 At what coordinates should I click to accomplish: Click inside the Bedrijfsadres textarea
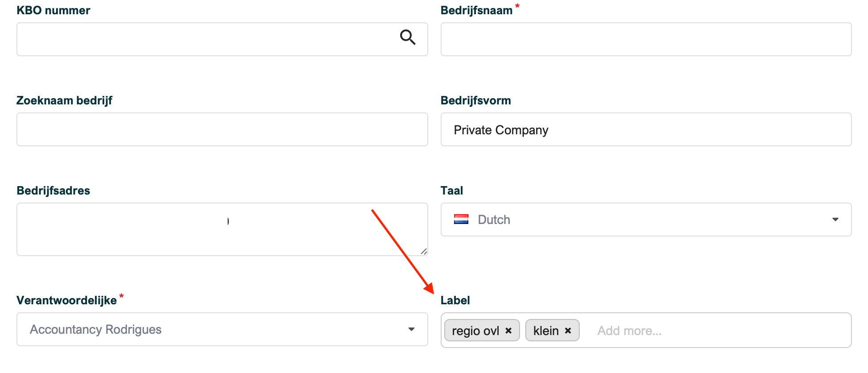point(222,229)
